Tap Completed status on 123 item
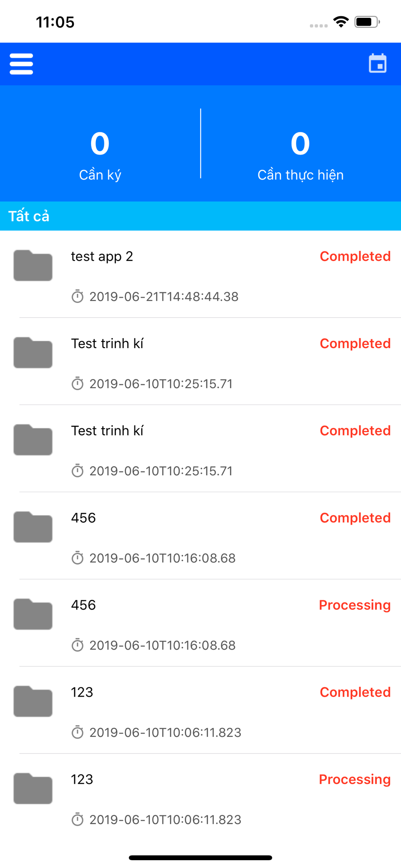The width and height of the screenshot is (401, 868). coord(355,692)
